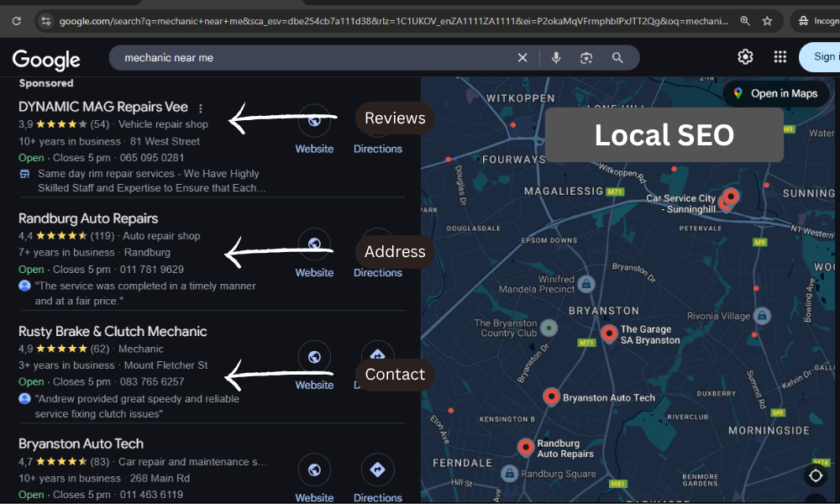Click the (54) review count
This screenshot has width=840, height=504.
pos(100,124)
